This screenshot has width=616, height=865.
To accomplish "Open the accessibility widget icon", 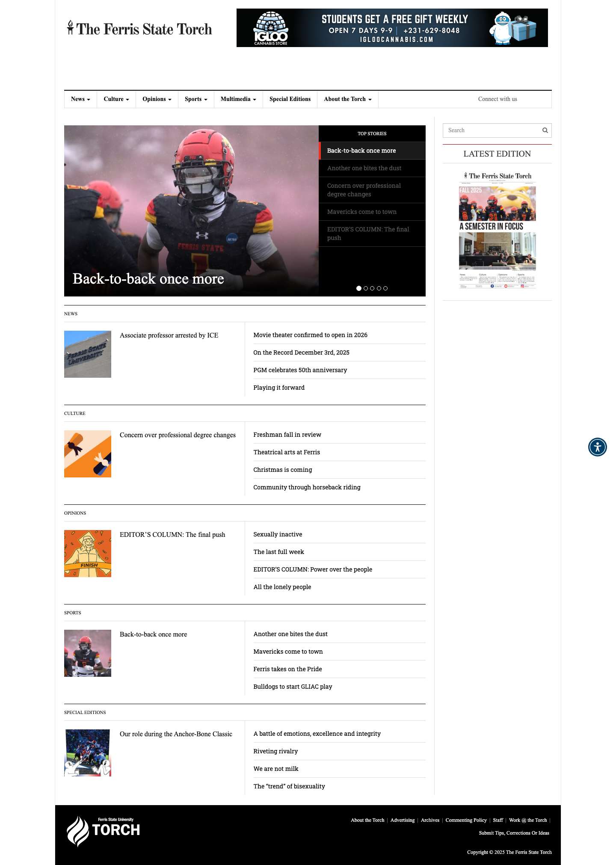I will [x=598, y=447].
